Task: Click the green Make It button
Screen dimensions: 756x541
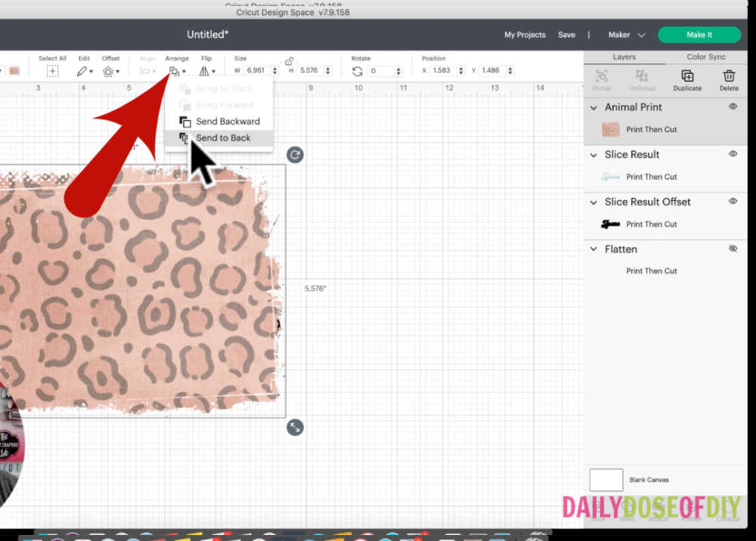Action: 699,35
